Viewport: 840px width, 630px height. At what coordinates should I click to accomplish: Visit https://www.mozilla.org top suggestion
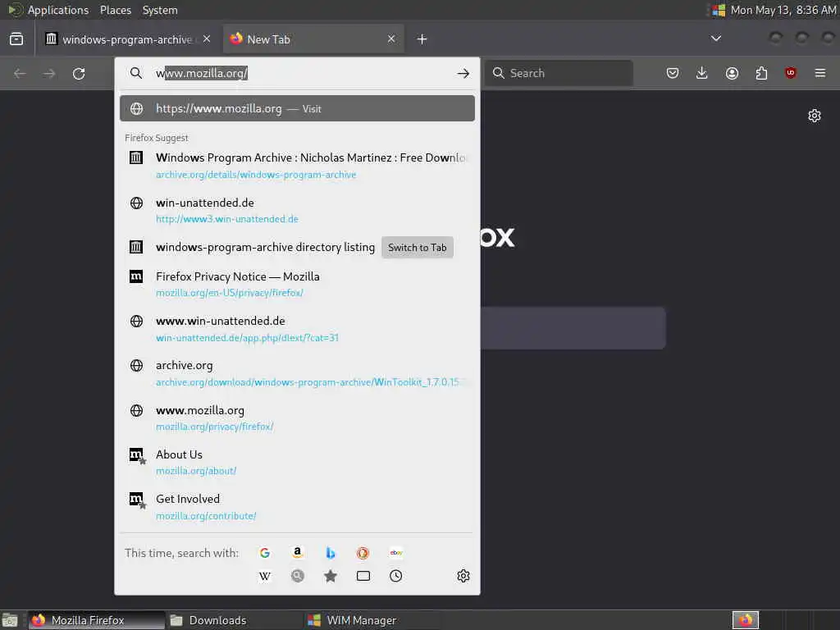[297, 109]
